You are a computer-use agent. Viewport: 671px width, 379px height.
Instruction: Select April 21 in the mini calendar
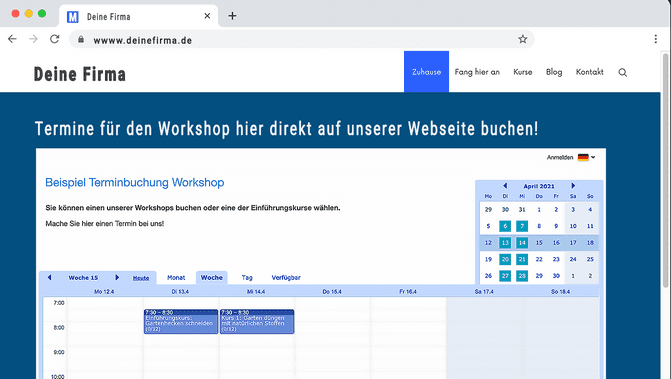[x=522, y=259]
